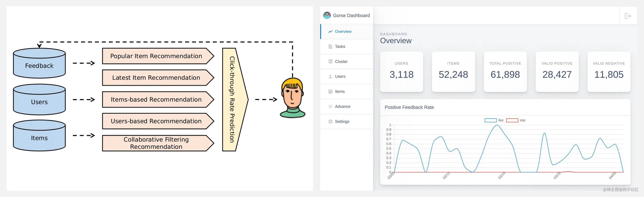The width and height of the screenshot is (644, 197).
Task: Click the Collaborative Filtering Recommendation box
Action: click(x=158, y=143)
